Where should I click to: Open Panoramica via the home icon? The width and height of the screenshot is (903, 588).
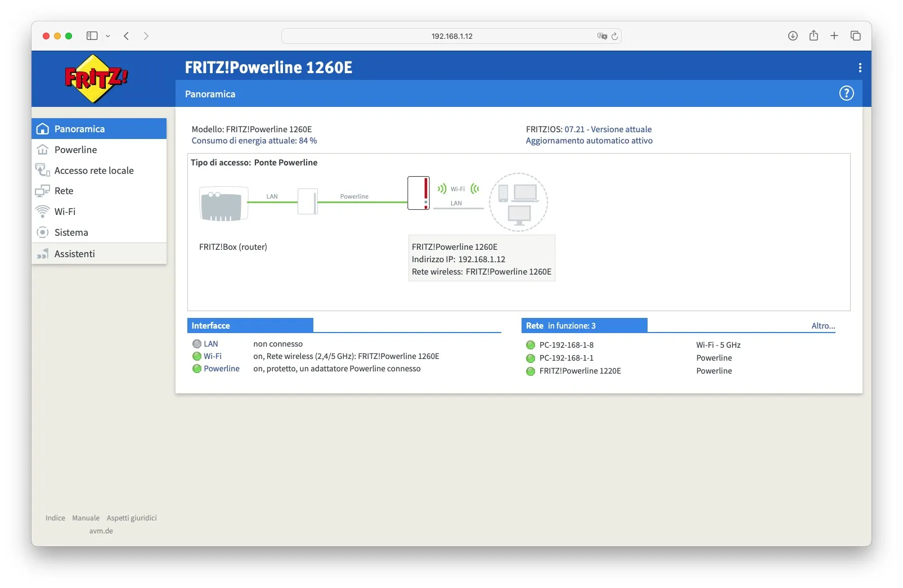pos(43,128)
